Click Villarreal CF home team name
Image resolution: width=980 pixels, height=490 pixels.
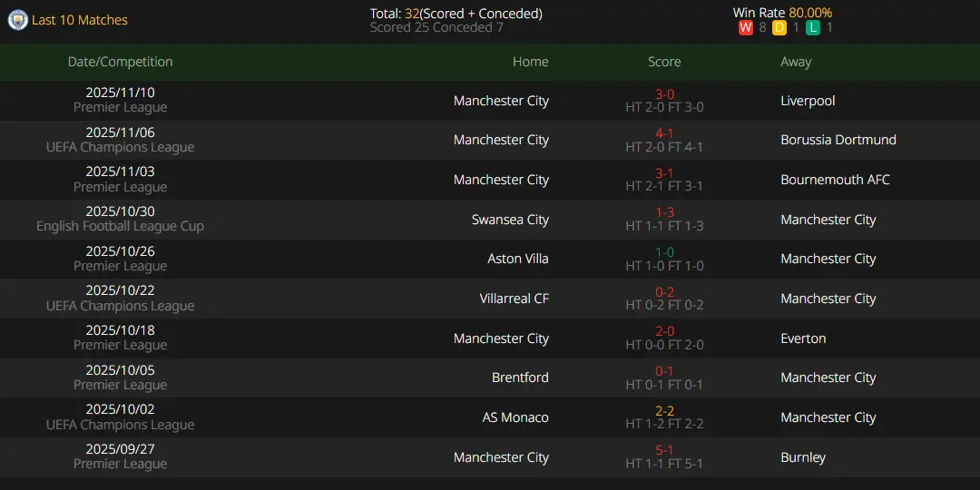pos(514,299)
